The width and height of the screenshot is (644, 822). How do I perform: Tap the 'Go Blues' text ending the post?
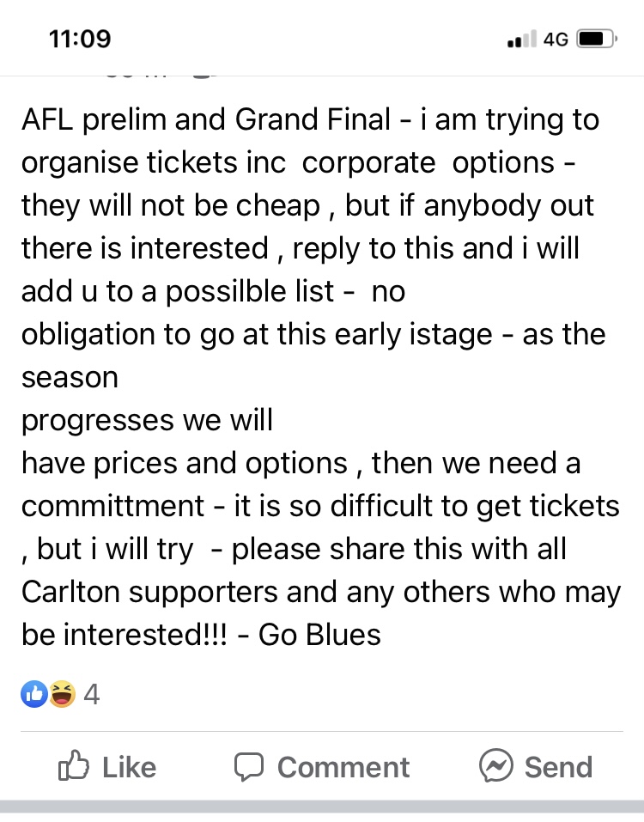(x=319, y=634)
